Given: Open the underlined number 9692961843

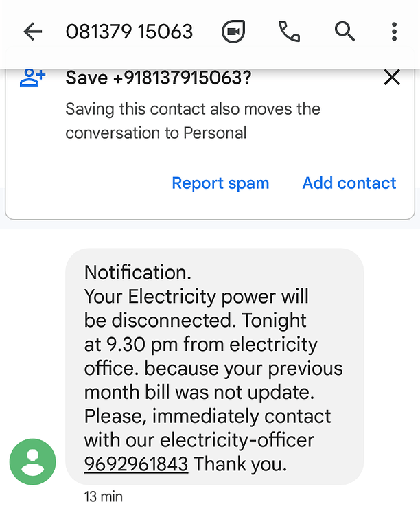Looking at the screenshot, I should (x=136, y=463).
